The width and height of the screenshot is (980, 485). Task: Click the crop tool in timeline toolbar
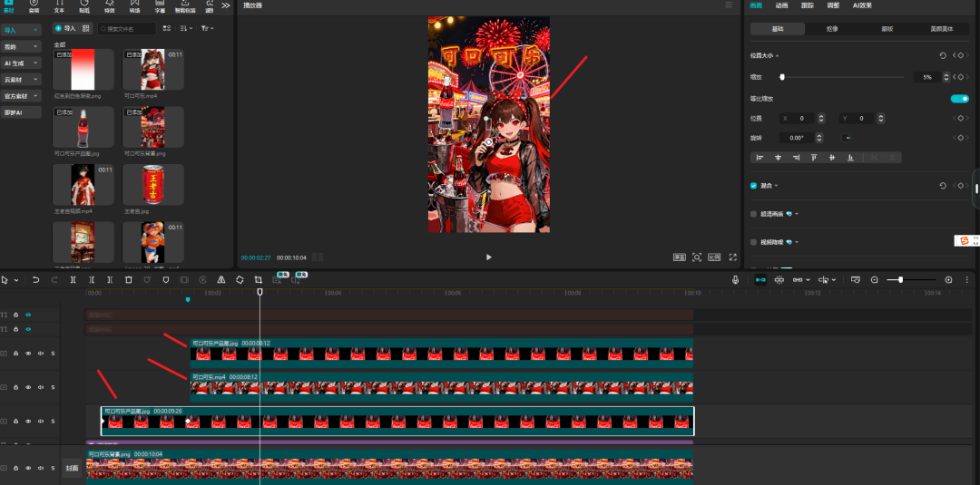tap(259, 280)
